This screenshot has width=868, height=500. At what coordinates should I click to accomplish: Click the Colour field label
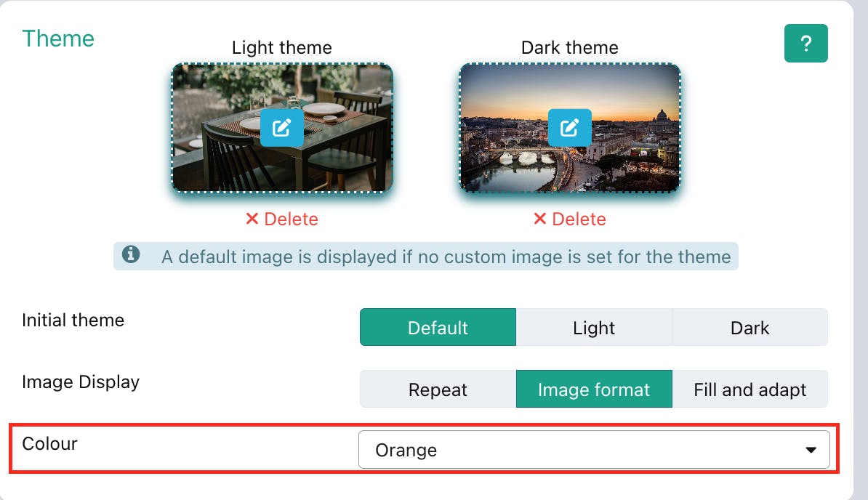(x=49, y=443)
